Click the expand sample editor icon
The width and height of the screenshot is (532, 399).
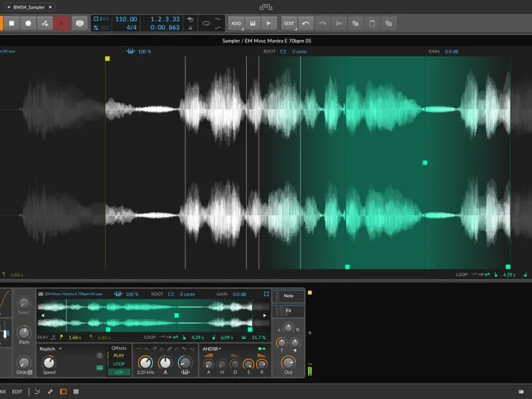coord(267,294)
